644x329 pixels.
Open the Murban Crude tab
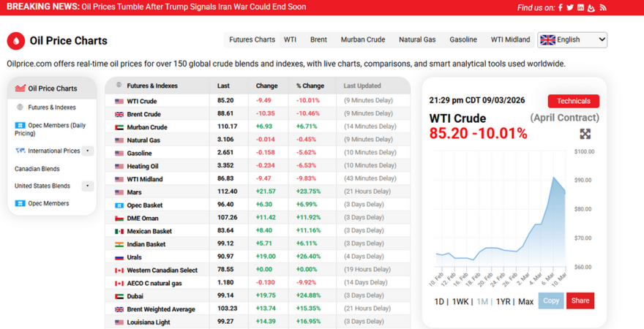pos(362,39)
